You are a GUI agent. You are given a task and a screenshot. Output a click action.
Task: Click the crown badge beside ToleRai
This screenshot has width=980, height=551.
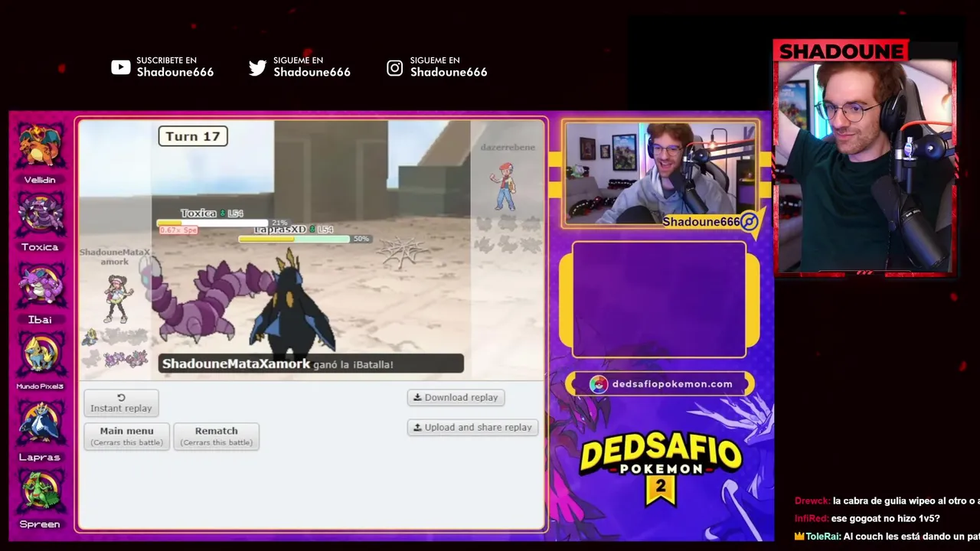click(799, 536)
